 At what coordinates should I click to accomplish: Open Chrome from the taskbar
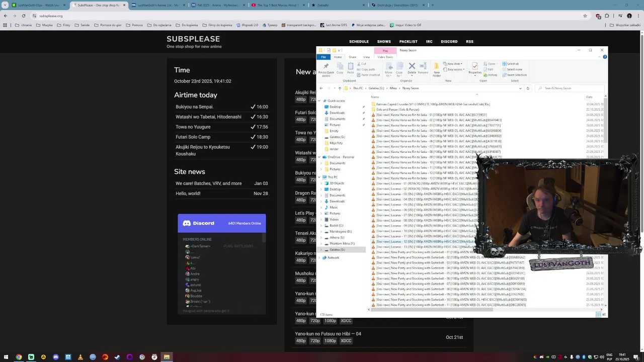point(19,357)
